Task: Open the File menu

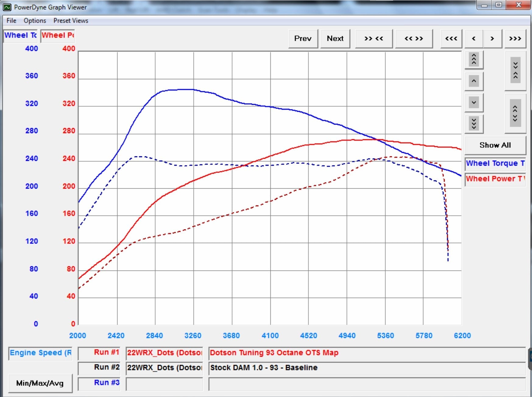Action: pyautogui.click(x=11, y=21)
